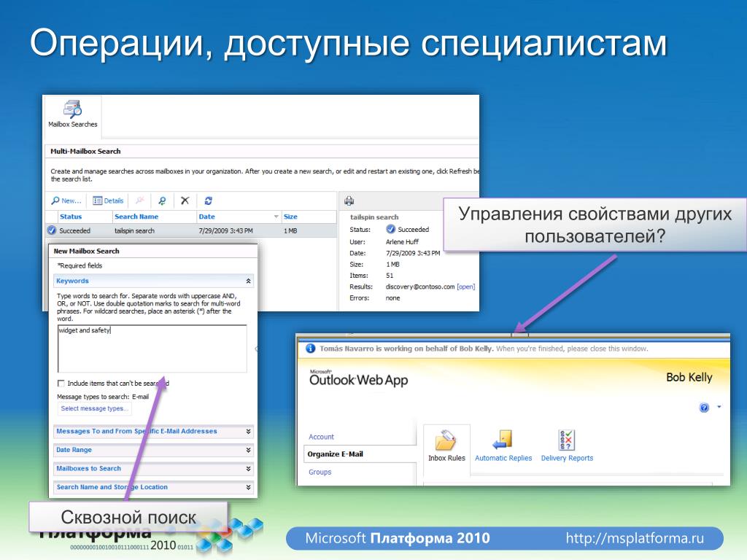Expand Search Name and Storage Location
This screenshot has width=747, height=560.
[153, 487]
